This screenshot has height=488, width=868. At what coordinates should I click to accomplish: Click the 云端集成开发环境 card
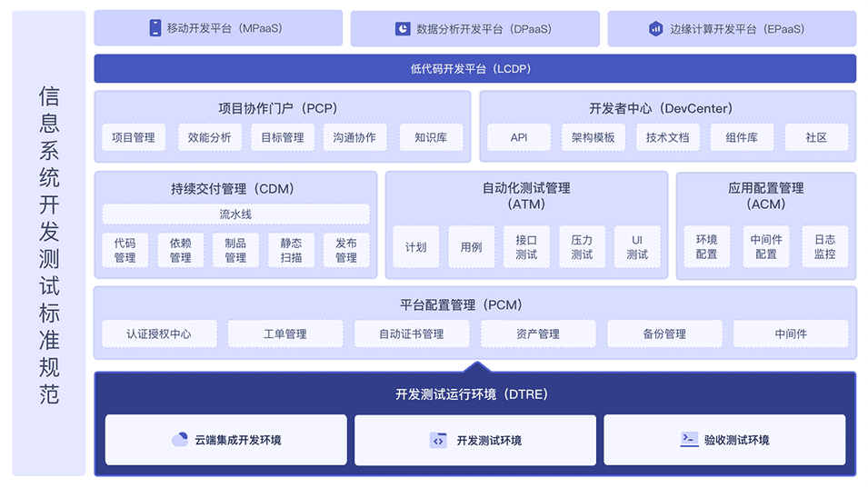[x=225, y=440]
